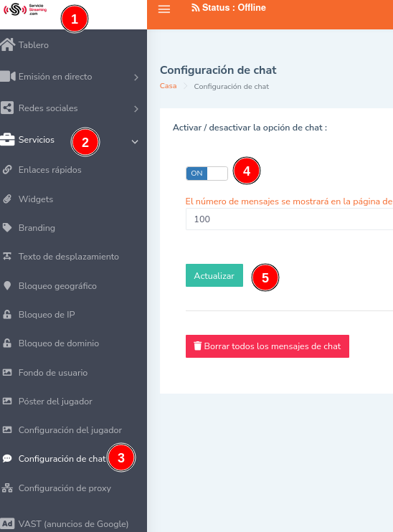Click the link chain icon for Enlaces rápidos
The height and width of the screenshot is (532, 393).
(x=7, y=169)
